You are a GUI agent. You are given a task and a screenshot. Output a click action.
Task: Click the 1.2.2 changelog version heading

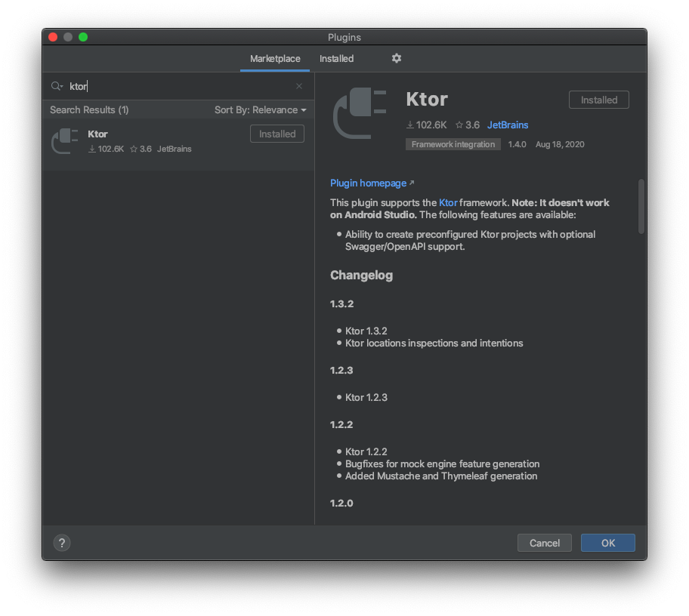pos(341,425)
